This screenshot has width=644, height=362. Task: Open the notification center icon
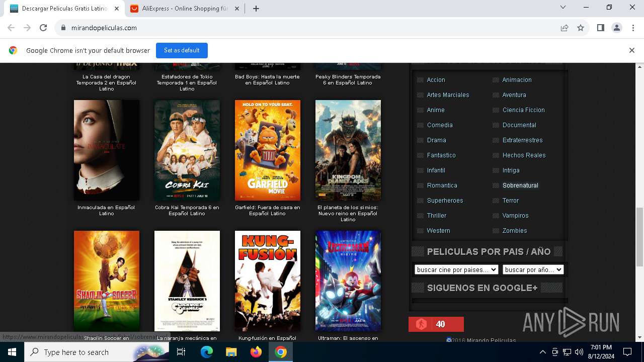627,352
